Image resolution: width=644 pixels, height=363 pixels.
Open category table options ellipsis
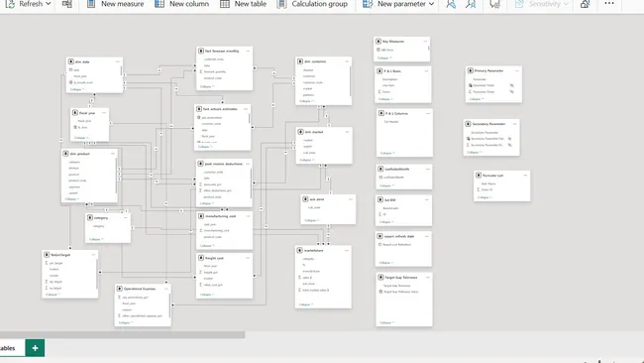point(126,218)
